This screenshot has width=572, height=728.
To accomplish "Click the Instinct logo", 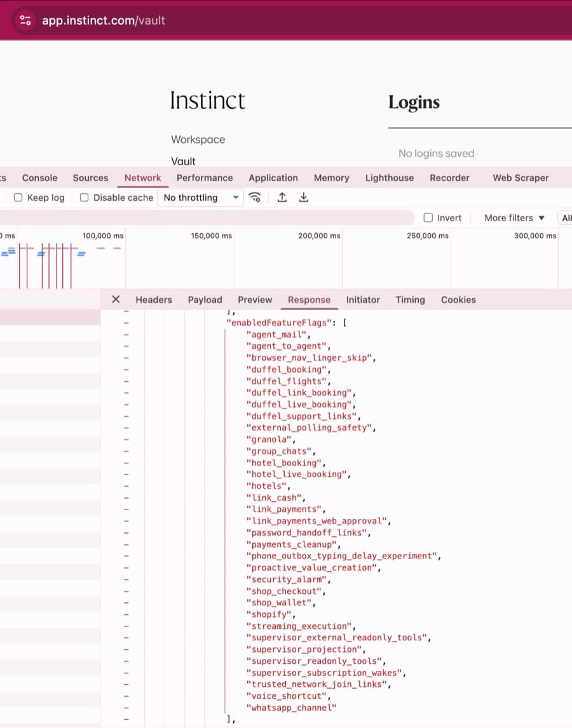I will click(207, 100).
